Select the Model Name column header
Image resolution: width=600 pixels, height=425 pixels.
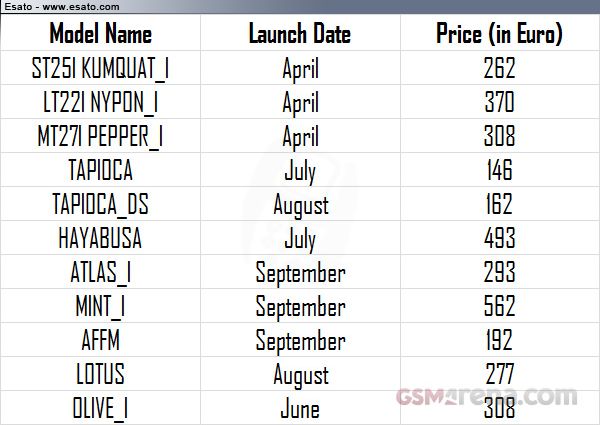pyautogui.click(x=101, y=33)
